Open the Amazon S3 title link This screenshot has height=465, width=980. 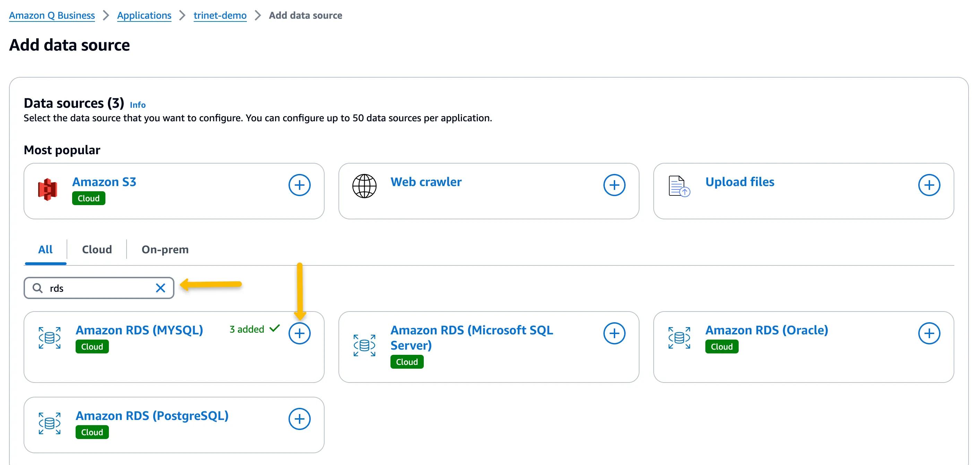click(104, 182)
